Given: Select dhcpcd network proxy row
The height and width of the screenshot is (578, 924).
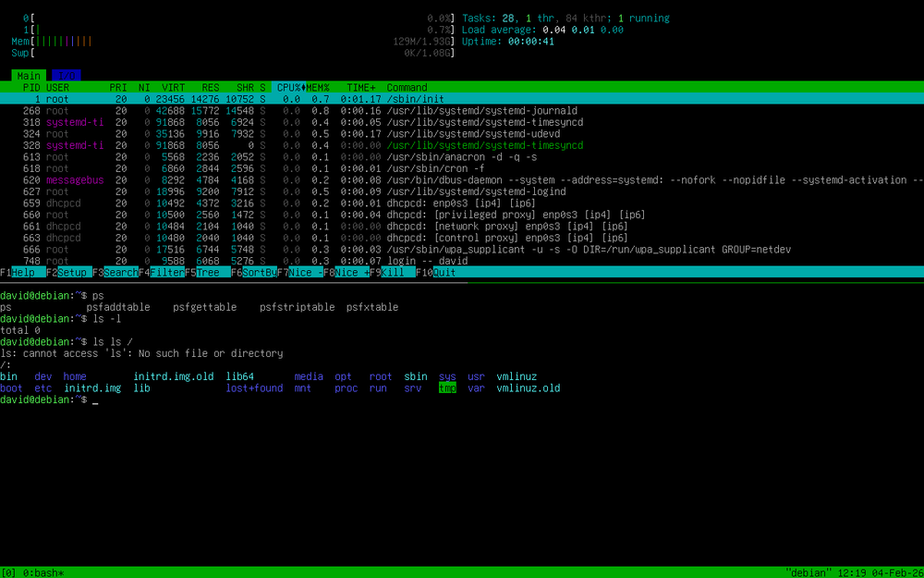Looking at the screenshot, I should [x=462, y=227].
